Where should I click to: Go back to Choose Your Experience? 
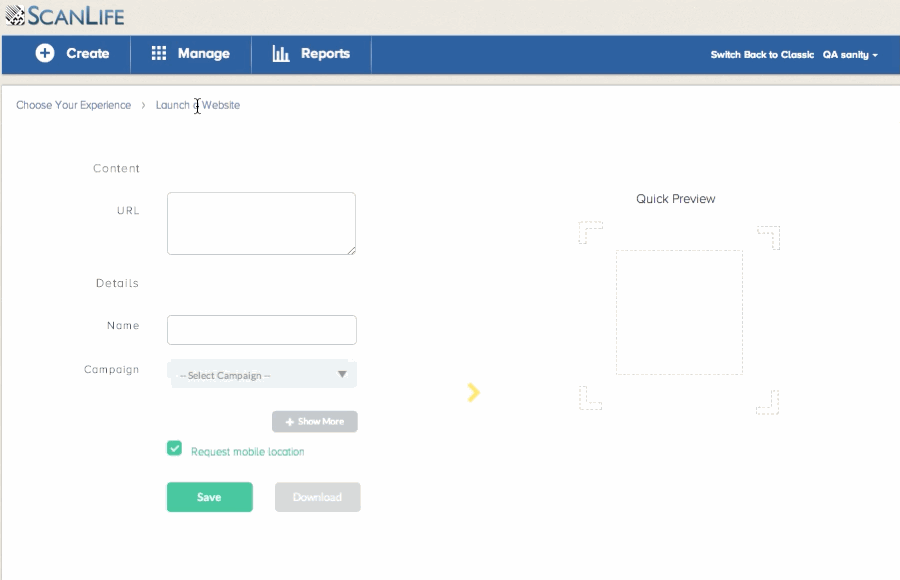[72, 104]
